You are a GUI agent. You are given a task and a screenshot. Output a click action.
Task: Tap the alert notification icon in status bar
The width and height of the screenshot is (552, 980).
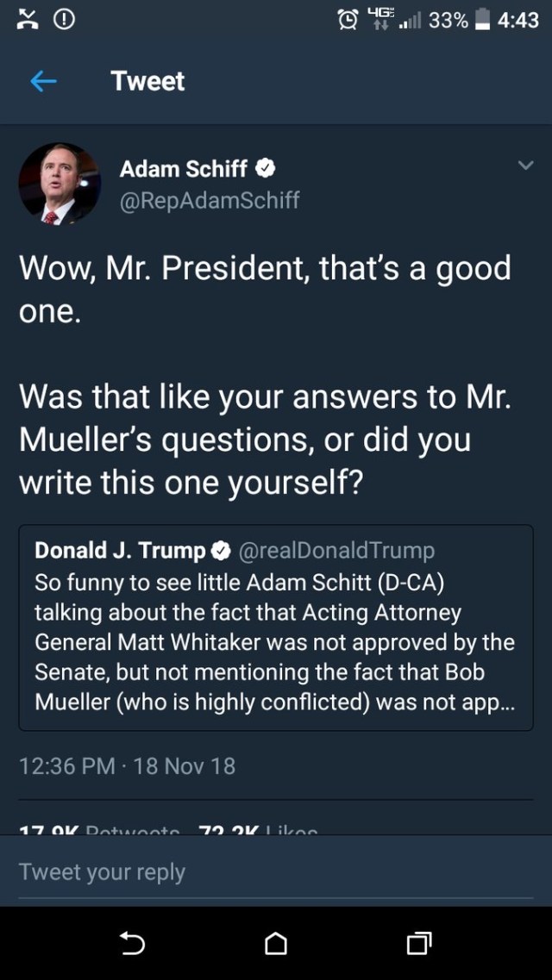tap(65, 20)
